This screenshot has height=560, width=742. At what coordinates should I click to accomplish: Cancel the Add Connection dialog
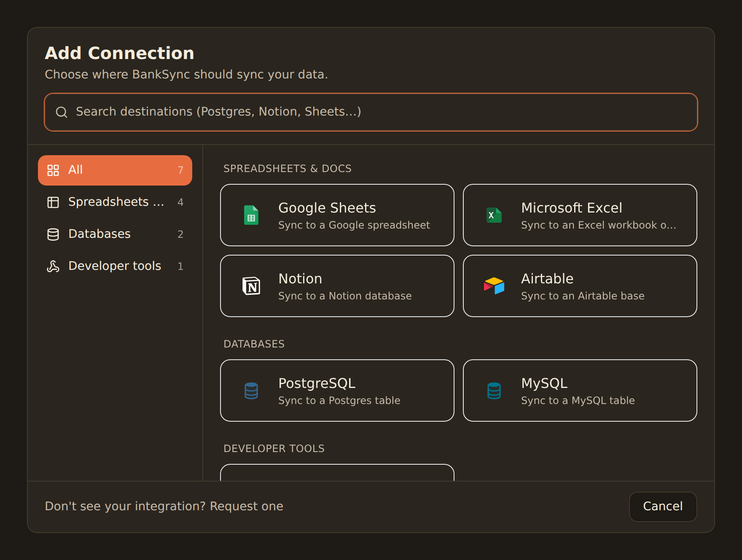tap(663, 506)
